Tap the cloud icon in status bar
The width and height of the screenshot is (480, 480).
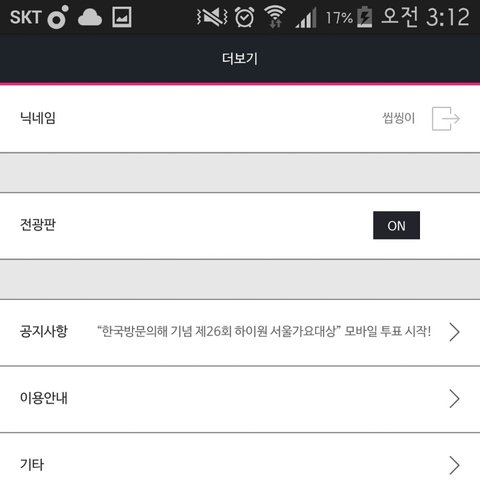tap(90, 17)
